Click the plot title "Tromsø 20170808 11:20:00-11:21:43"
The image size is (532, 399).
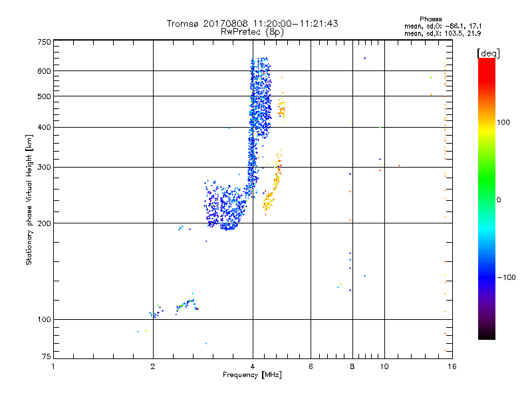tap(252, 23)
